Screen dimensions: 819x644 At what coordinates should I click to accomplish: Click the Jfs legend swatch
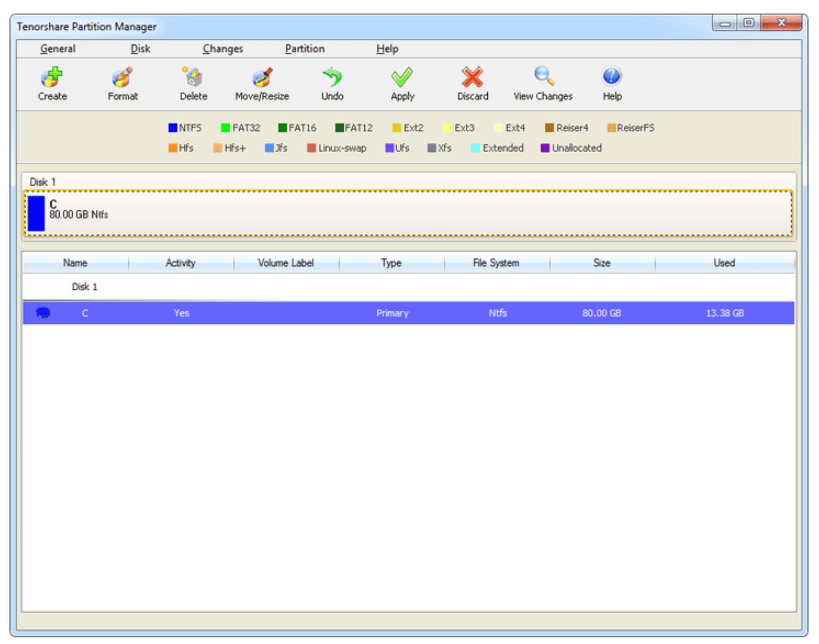[269, 148]
